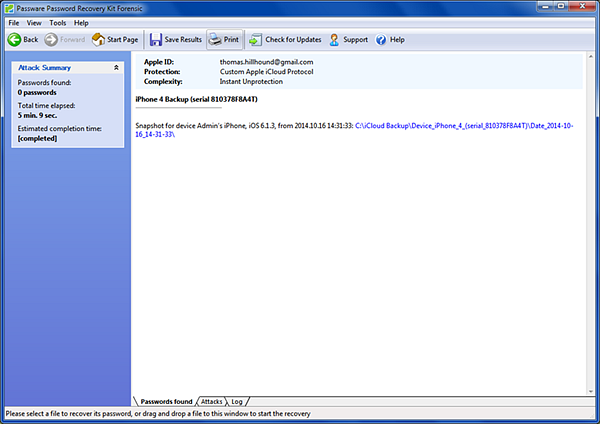Click the Help question mark icon

381,39
